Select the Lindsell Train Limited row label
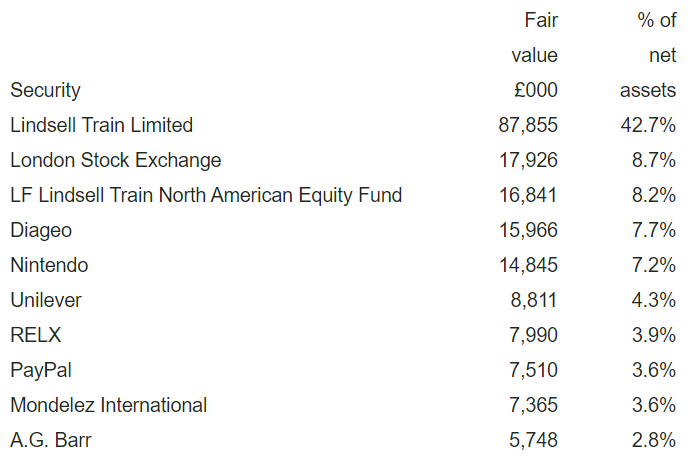696x458 pixels. tap(102, 125)
